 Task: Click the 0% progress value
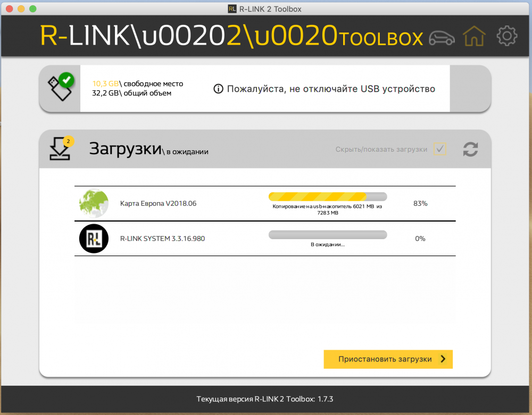pyautogui.click(x=420, y=239)
